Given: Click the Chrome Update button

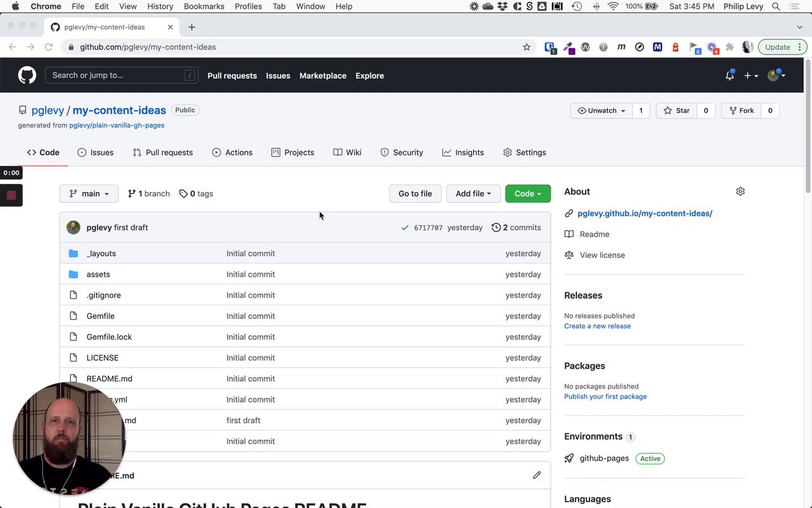Looking at the screenshot, I should (x=782, y=47).
